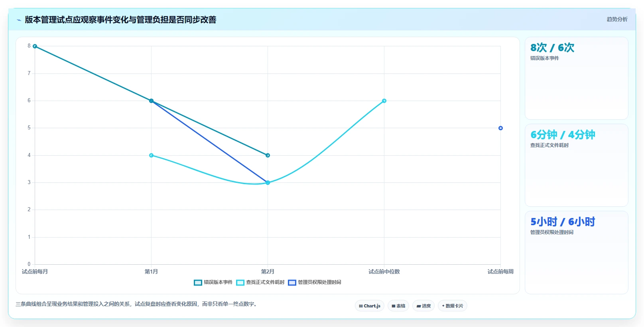The image size is (644, 327).
Task: Click the cyan data point at 第1月 value 4
Action: [151, 155]
